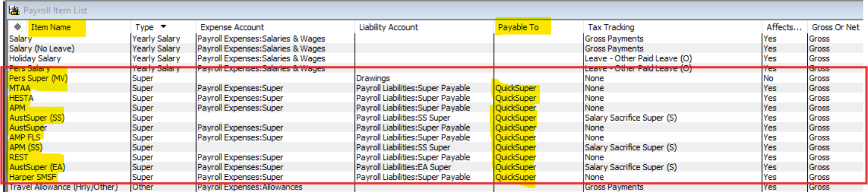Viewport: 868px width, 192px height.
Task: Click QuickSuper in the Harper SMSF row
Action: pyautogui.click(x=516, y=177)
